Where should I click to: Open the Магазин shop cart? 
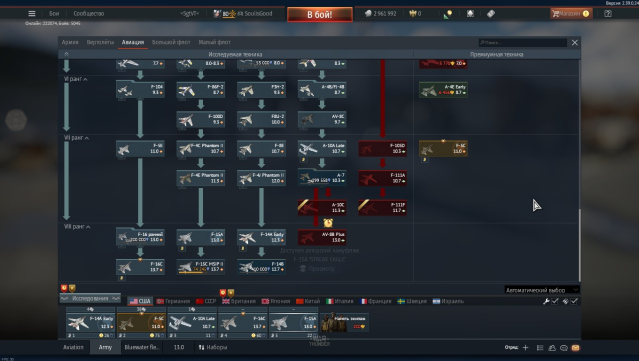click(570, 13)
